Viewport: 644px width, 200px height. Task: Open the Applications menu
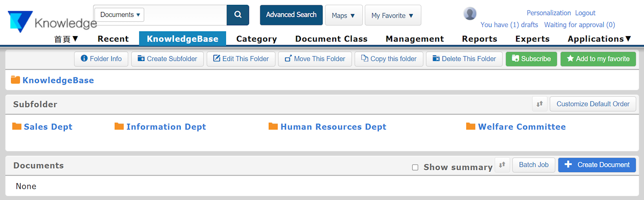[599, 39]
